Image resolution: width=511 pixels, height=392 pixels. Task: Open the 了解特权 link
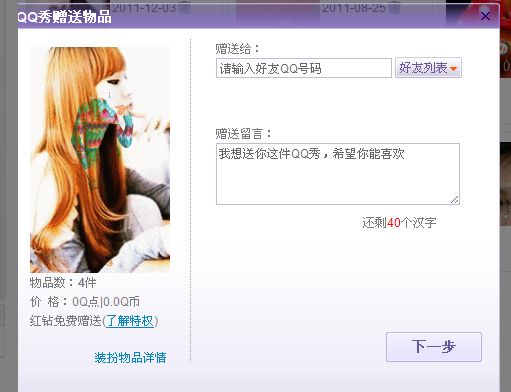[130, 321]
